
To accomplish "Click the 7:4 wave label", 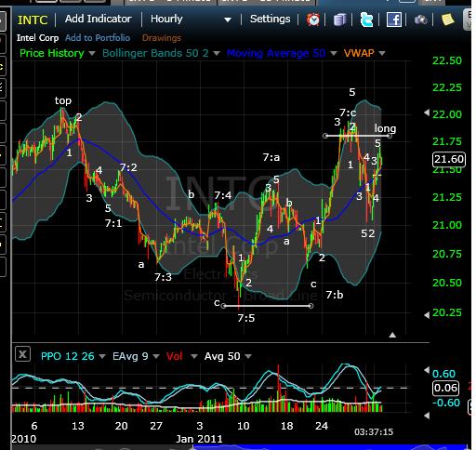I will coord(223,195).
